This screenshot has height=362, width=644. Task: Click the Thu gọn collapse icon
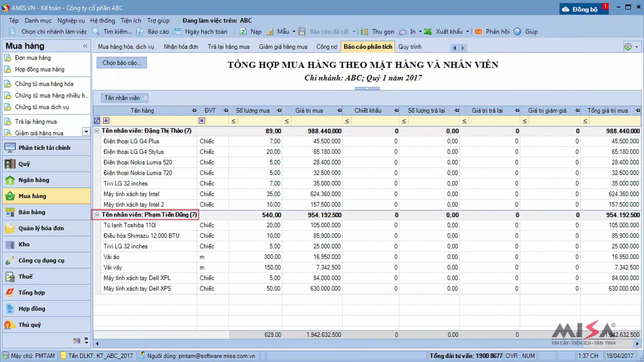(x=364, y=32)
